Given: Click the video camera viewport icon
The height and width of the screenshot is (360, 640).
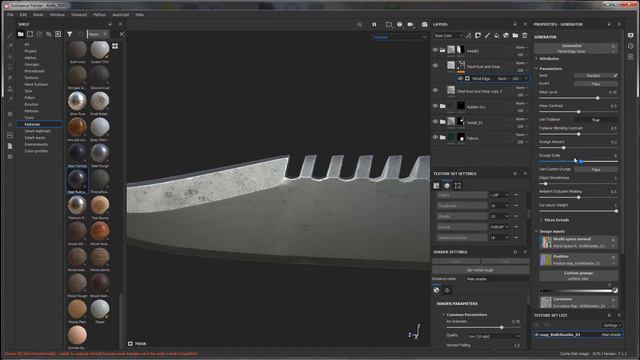Looking at the screenshot, I should [x=410, y=24].
